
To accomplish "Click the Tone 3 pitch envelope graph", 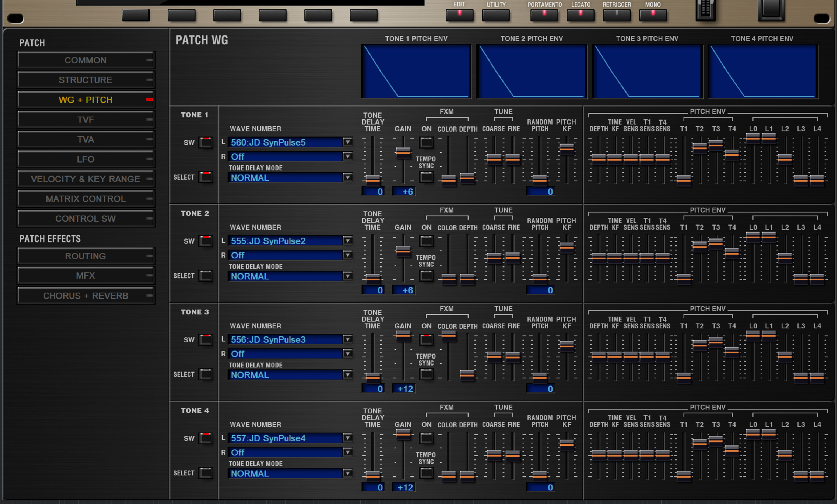I will point(647,71).
